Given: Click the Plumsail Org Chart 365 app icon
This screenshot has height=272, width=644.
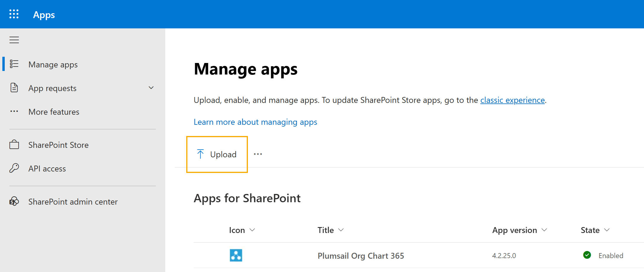Looking at the screenshot, I should (235, 255).
